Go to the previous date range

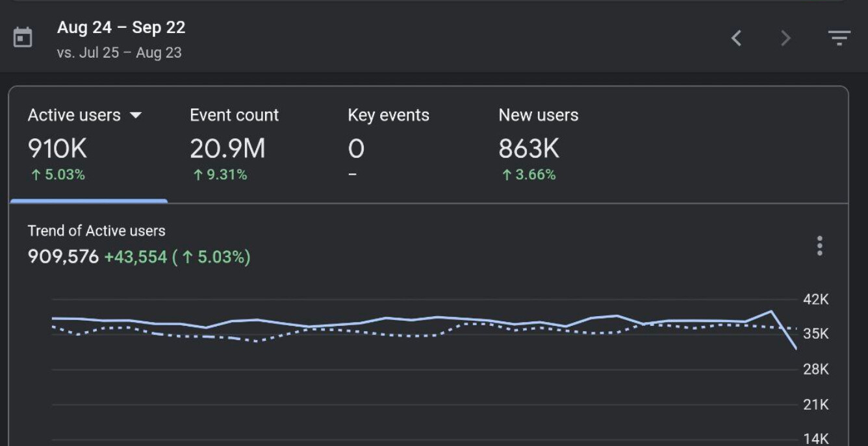point(736,38)
